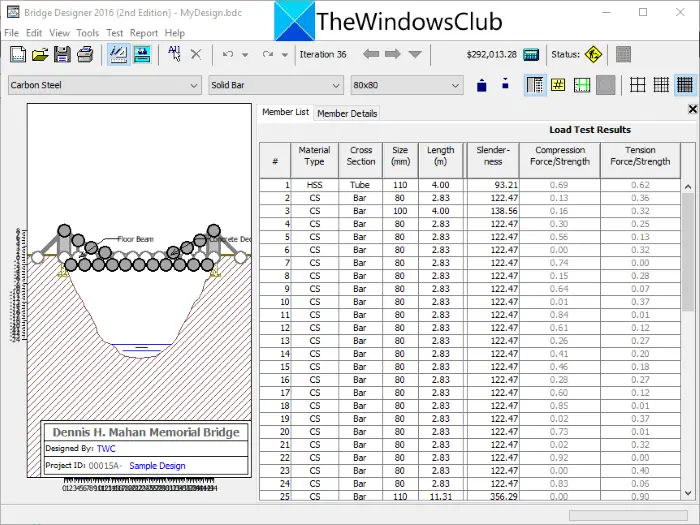700x525 pixels.
Task: Click compression value 0.92 in row 22
Action: (559, 458)
